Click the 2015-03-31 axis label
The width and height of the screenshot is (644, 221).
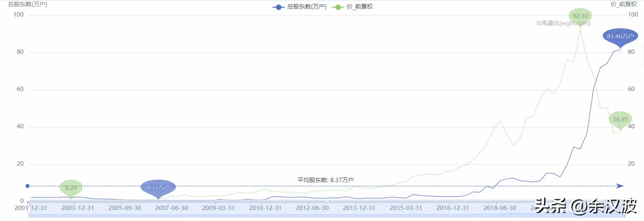pyautogui.click(x=406, y=208)
